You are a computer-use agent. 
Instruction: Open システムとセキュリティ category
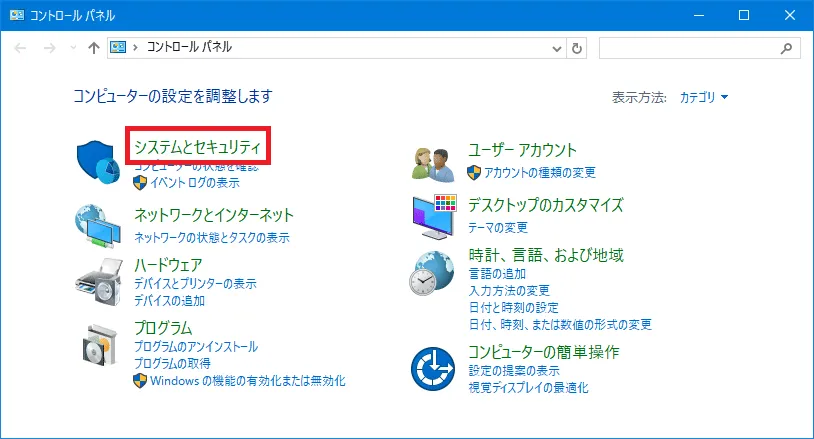(197, 147)
